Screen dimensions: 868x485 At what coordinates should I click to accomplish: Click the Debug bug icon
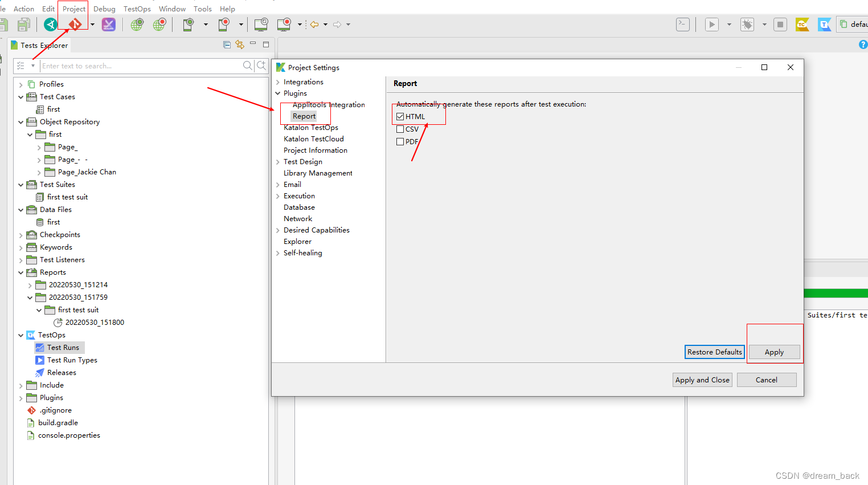747,25
